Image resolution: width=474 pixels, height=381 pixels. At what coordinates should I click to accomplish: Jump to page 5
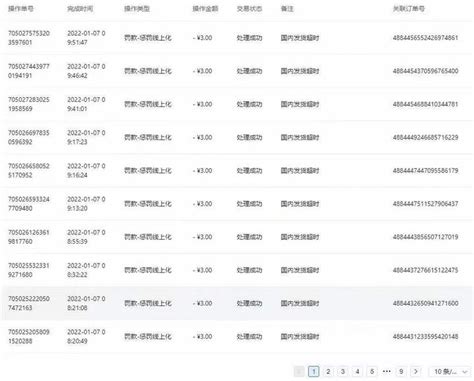[372, 371]
